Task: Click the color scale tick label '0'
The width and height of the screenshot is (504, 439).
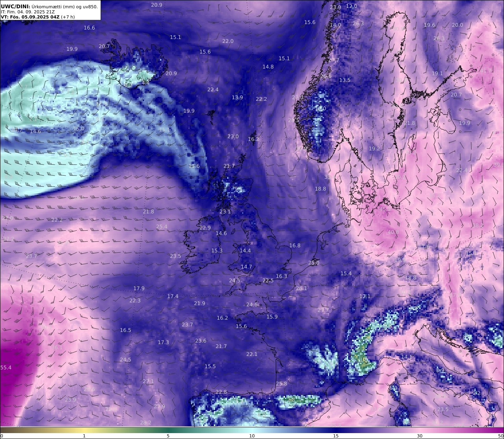Action: [2, 436]
